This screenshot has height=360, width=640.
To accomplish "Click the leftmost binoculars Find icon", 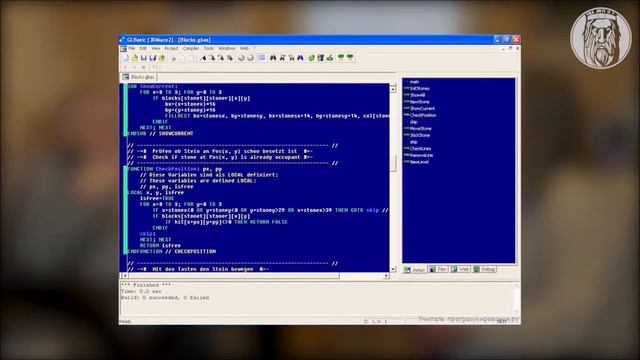I will coord(273,58).
